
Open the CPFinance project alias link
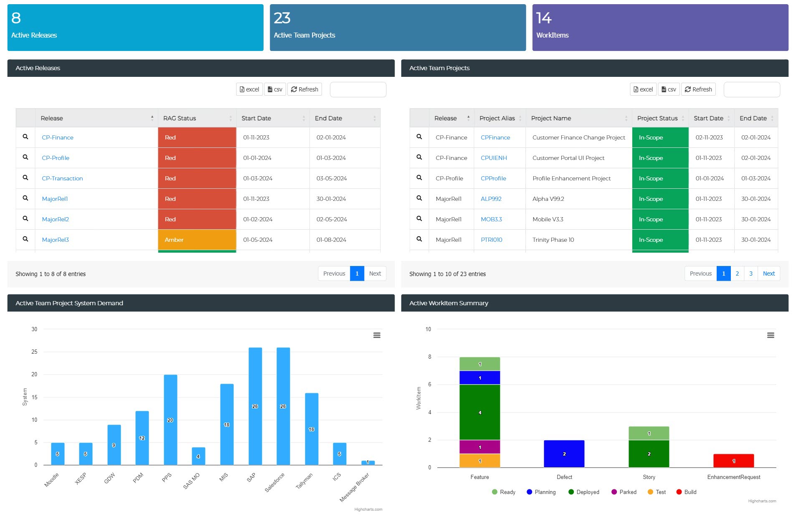[495, 137]
